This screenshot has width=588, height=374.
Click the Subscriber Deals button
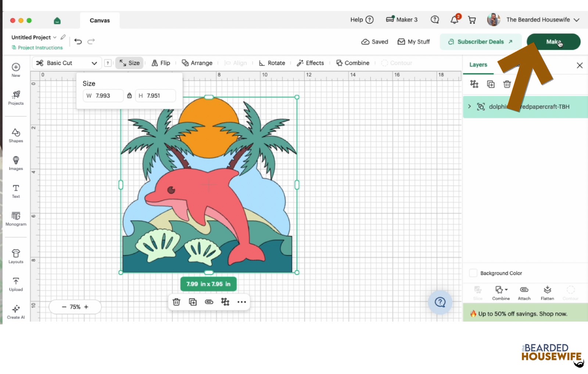click(x=480, y=42)
